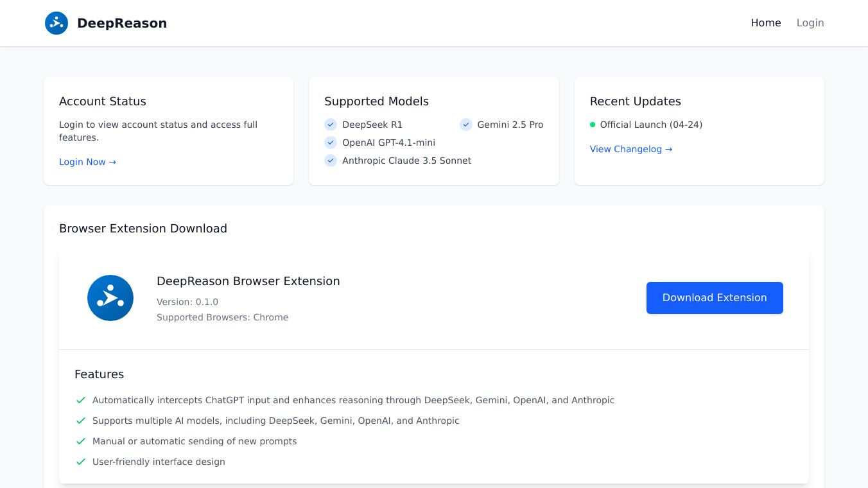Click the checkmark icon beside Gemini 2.5 Pro
The image size is (868, 488).
(x=466, y=125)
